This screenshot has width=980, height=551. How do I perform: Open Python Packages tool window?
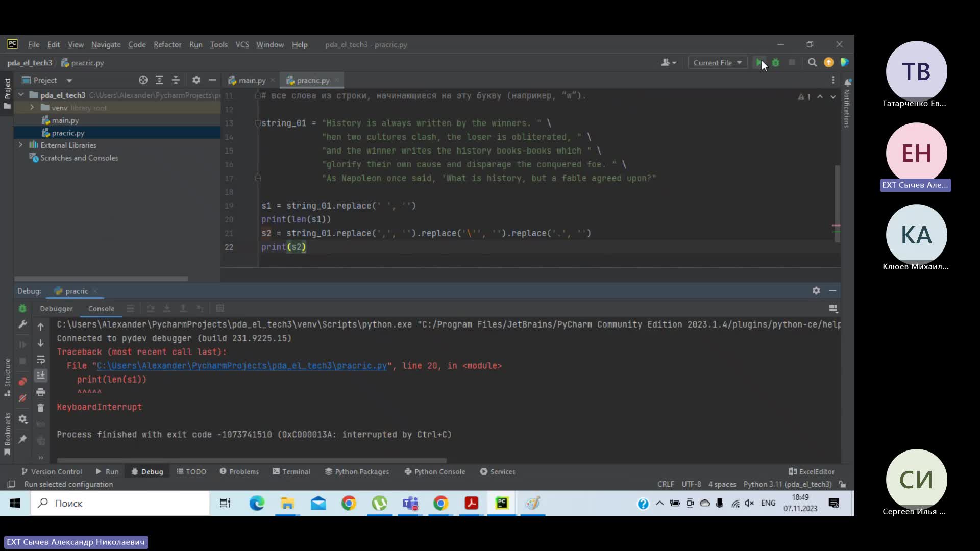tap(357, 472)
